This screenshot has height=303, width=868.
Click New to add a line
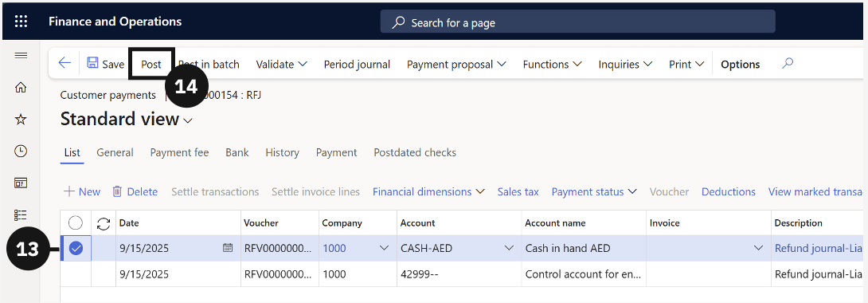82,191
